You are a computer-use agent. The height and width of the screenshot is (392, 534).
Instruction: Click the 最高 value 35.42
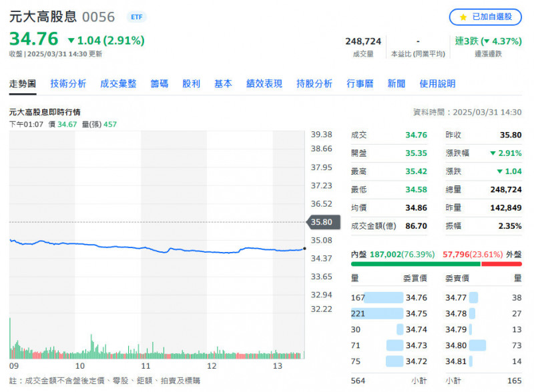point(416,171)
